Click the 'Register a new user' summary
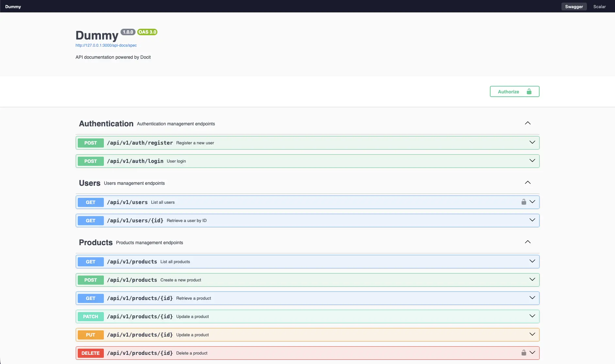This screenshot has width=615, height=364. [x=195, y=143]
